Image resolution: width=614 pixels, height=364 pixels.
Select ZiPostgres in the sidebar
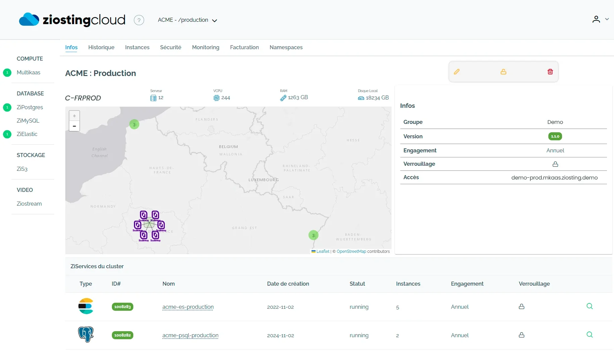[30, 107]
